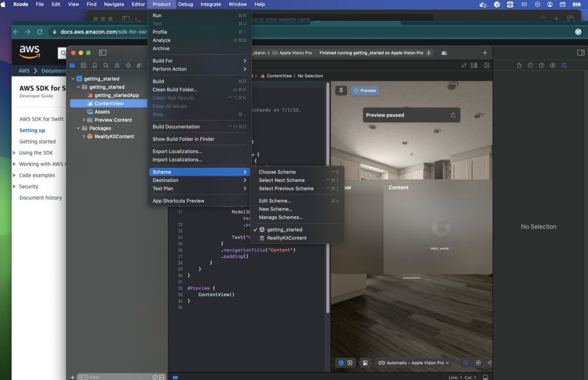Open the File inspector document icon
The image size is (588, 380).
520,65
